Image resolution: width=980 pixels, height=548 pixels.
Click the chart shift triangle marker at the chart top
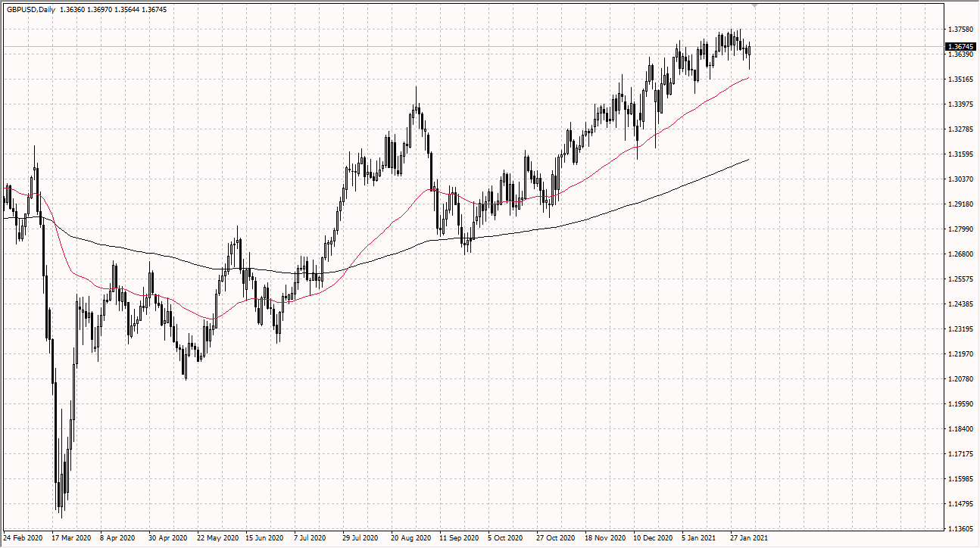(x=754, y=6)
